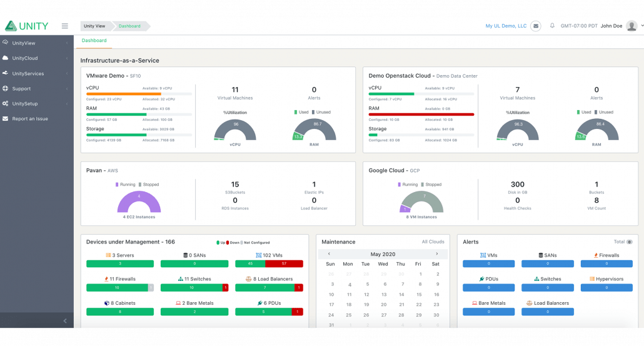Open the notifications bell

click(552, 26)
